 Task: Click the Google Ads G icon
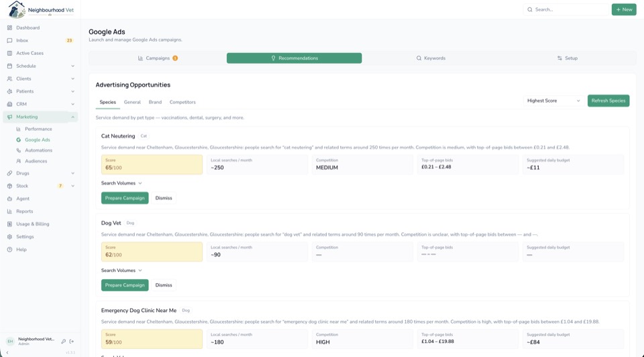click(19, 140)
